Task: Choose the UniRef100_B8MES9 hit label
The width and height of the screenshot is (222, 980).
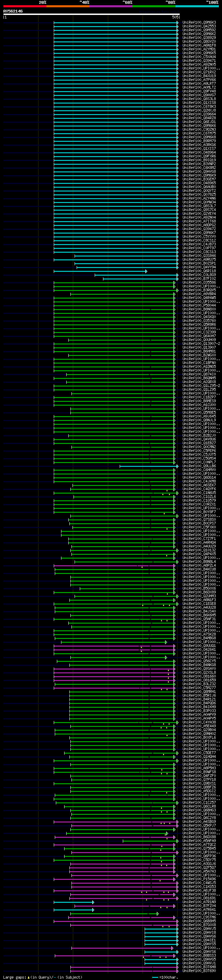Action: (199, 401)
